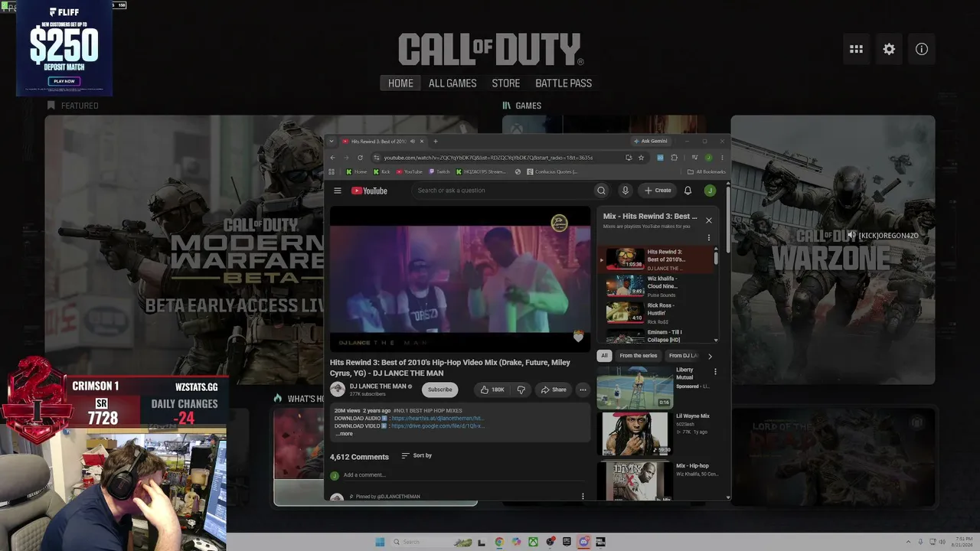Go back in Chrome

coord(332,158)
